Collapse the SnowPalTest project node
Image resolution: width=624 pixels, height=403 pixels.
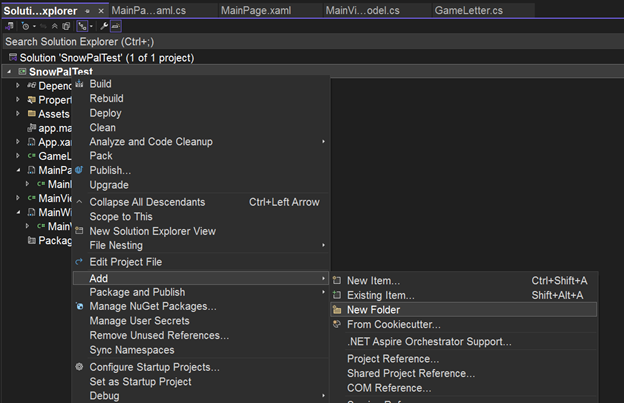pyautogui.click(x=9, y=72)
